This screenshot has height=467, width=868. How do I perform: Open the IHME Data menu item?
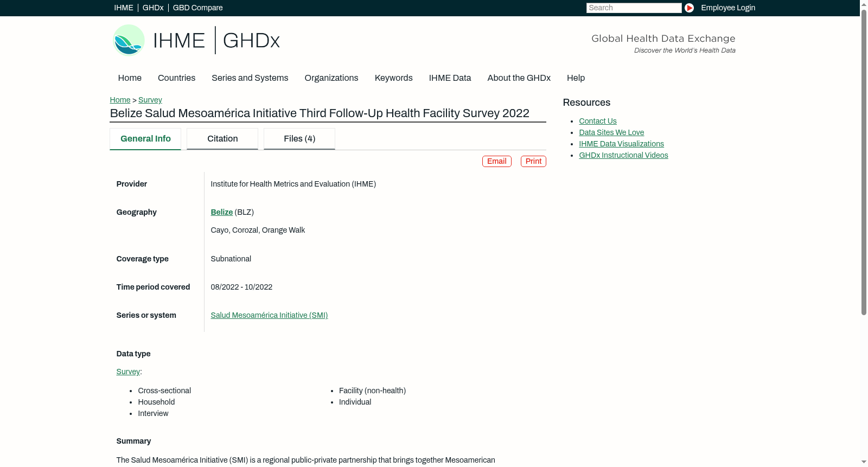pos(450,78)
